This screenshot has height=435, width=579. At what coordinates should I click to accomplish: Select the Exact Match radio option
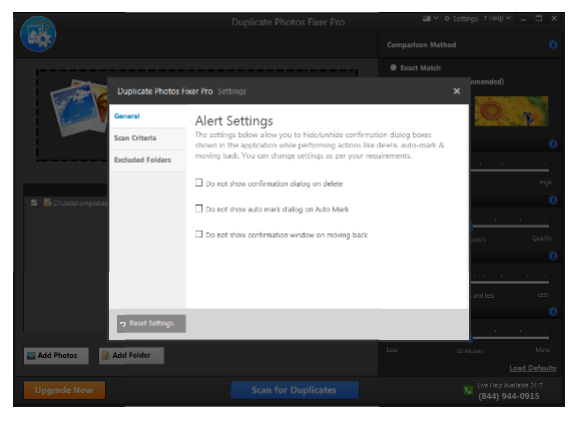[393, 68]
